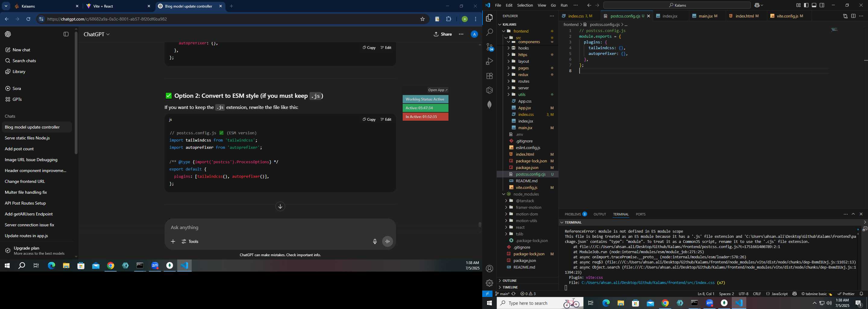Viewport: 868px width, 309px height.
Task: Maximize the VS Code panel with the chevron-up
Action: (853, 214)
